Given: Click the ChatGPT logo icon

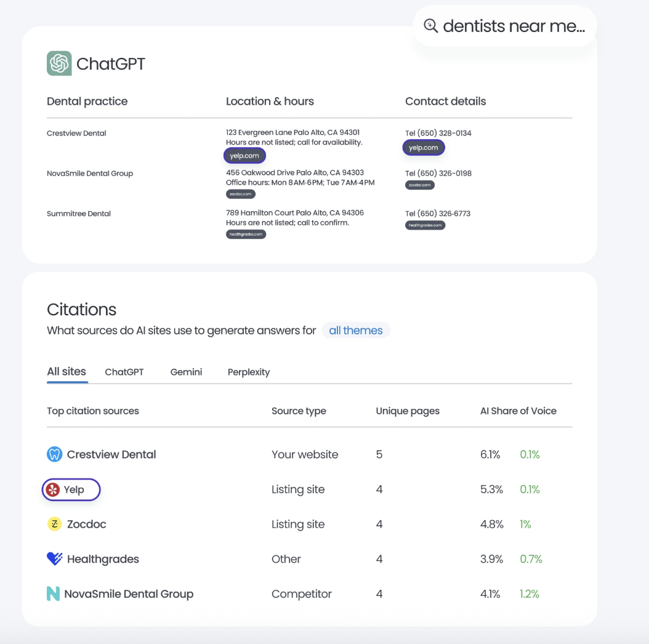Looking at the screenshot, I should tap(59, 63).
